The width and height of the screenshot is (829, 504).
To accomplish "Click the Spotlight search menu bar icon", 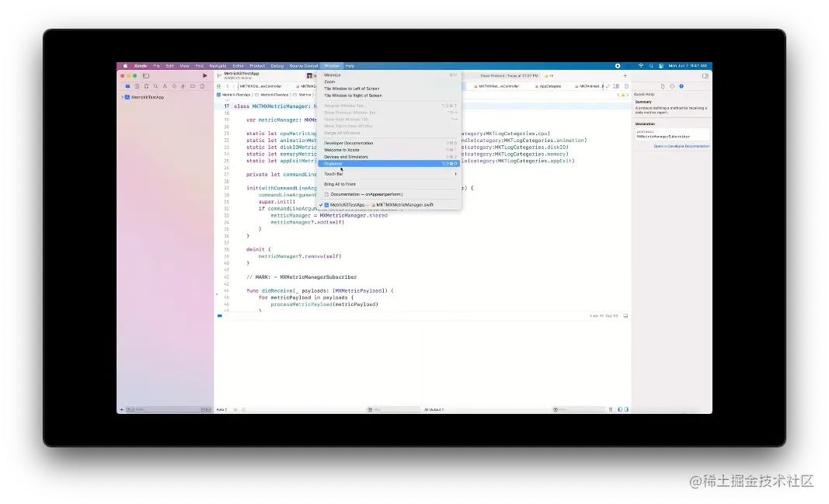I will coord(651,66).
